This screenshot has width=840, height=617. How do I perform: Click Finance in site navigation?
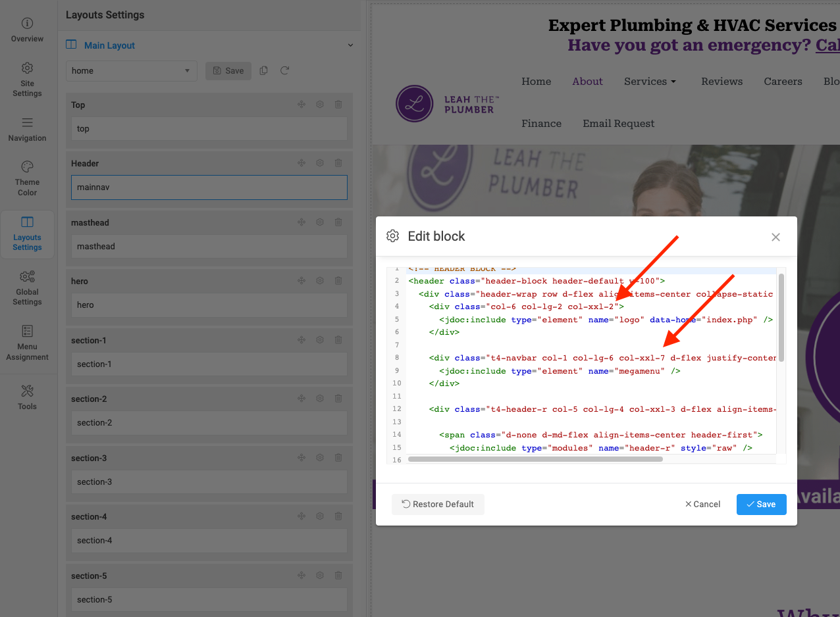click(x=542, y=124)
